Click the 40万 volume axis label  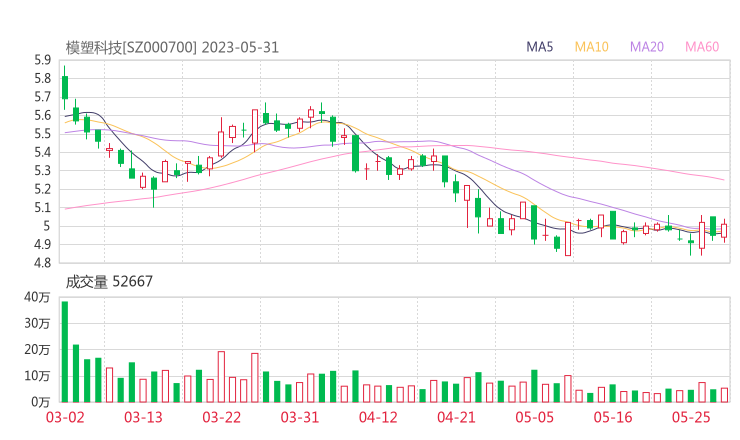tap(37, 297)
